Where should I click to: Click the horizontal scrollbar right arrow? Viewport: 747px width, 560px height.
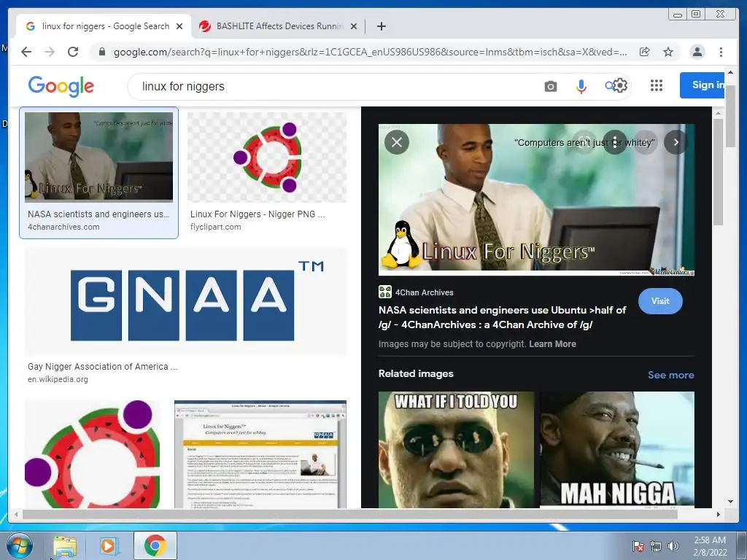point(718,514)
